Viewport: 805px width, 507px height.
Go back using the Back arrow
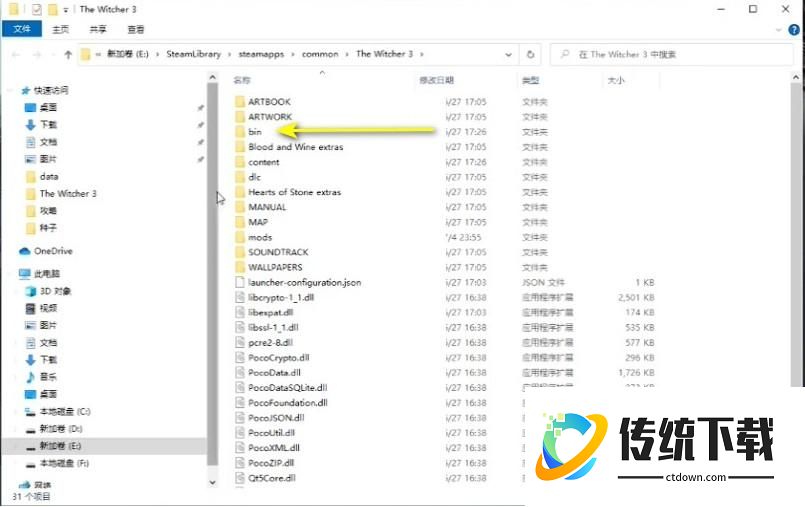point(14,54)
